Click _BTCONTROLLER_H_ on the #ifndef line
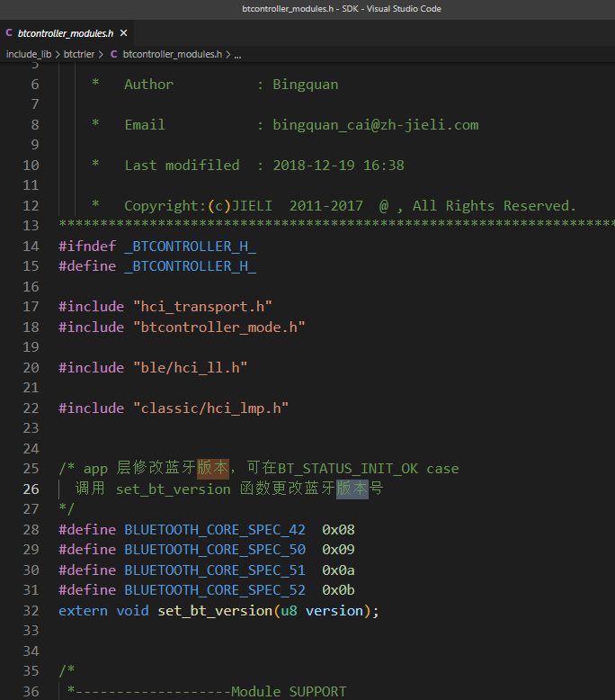Viewport: 615px width, 700px height. [191, 247]
